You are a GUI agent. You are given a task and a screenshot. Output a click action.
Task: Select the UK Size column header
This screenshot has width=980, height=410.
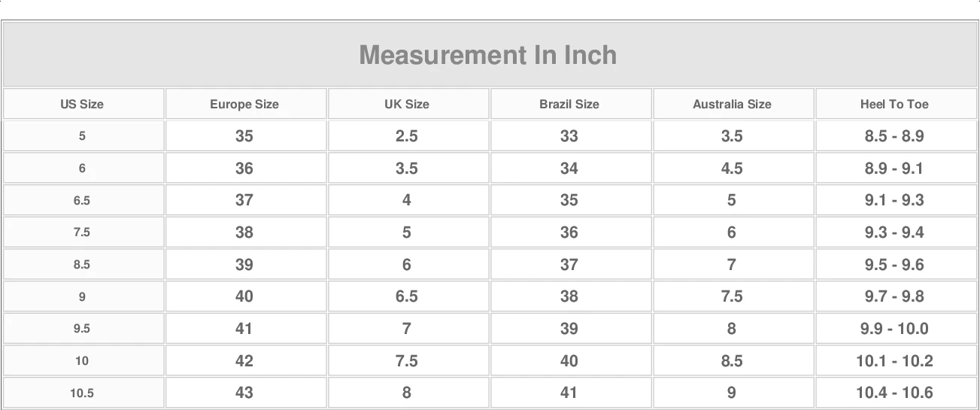click(x=407, y=104)
